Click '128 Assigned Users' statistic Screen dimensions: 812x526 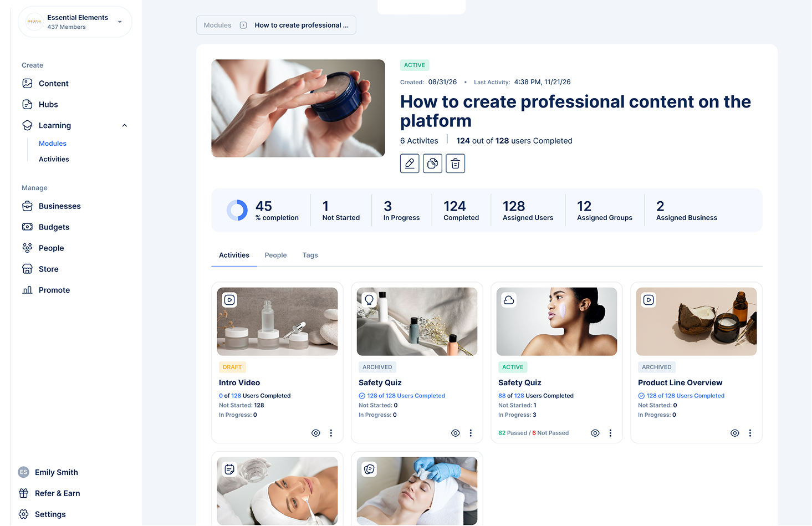coord(528,210)
